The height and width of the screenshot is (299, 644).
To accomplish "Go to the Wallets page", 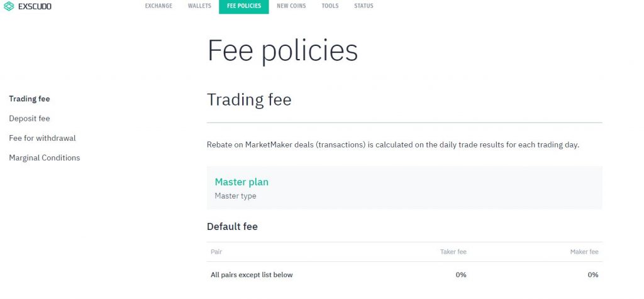I will tap(199, 6).
